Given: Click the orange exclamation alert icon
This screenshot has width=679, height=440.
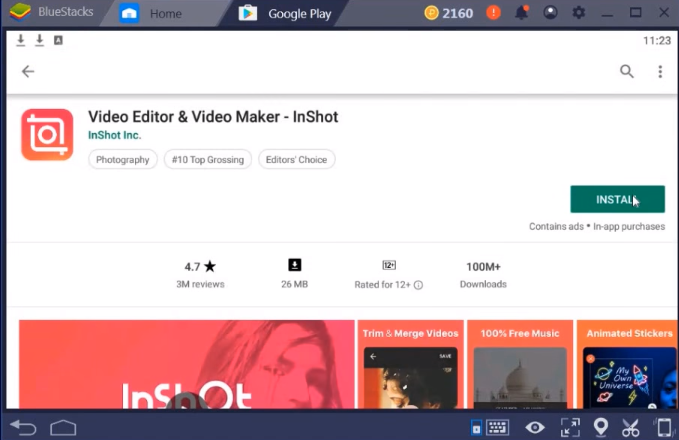Looking at the screenshot, I should [x=493, y=13].
